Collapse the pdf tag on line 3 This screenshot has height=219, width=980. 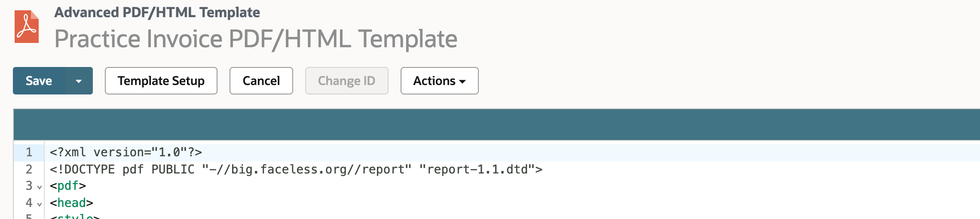coord(40,187)
